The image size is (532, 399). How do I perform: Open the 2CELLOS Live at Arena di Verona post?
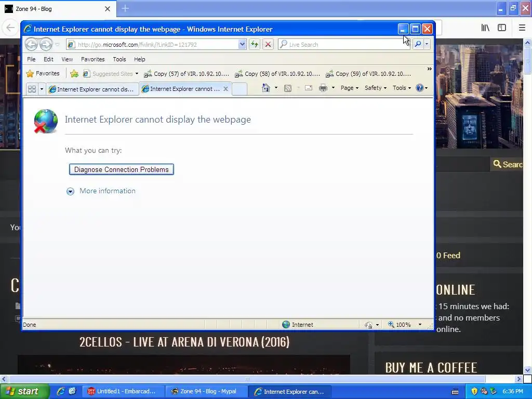tap(184, 342)
